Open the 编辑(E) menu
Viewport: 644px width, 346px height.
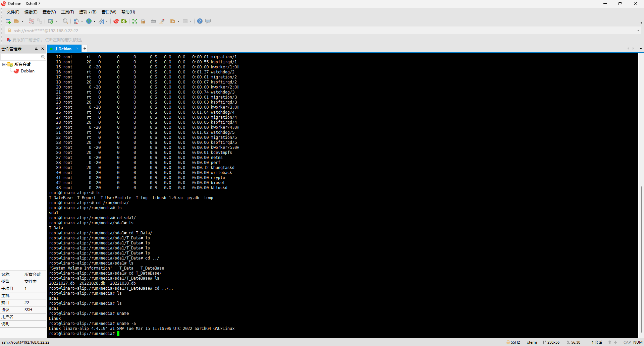31,12
